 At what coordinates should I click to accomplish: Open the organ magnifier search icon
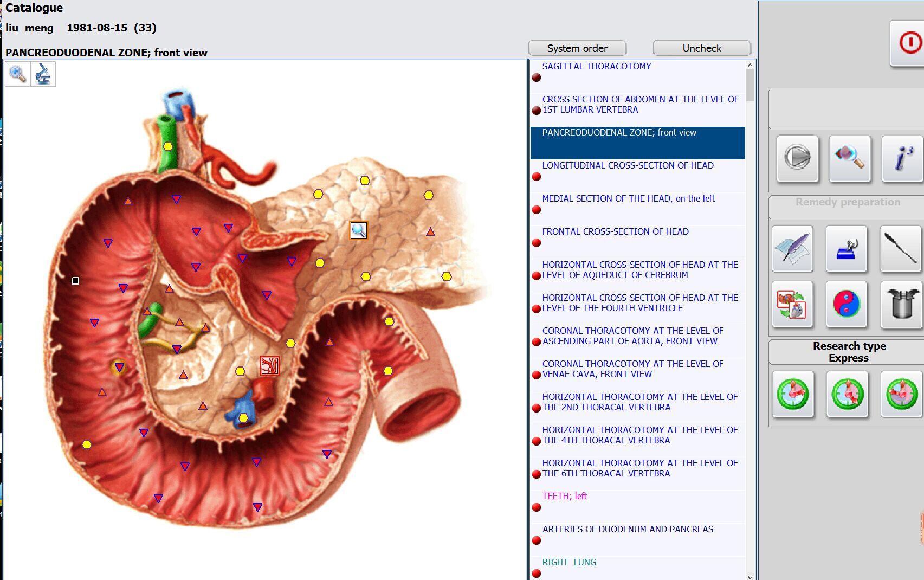tap(849, 158)
